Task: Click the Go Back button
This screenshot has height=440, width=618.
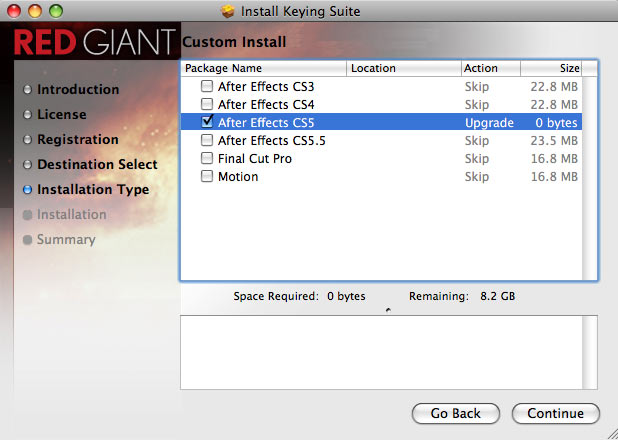Action: click(x=456, y=413)
